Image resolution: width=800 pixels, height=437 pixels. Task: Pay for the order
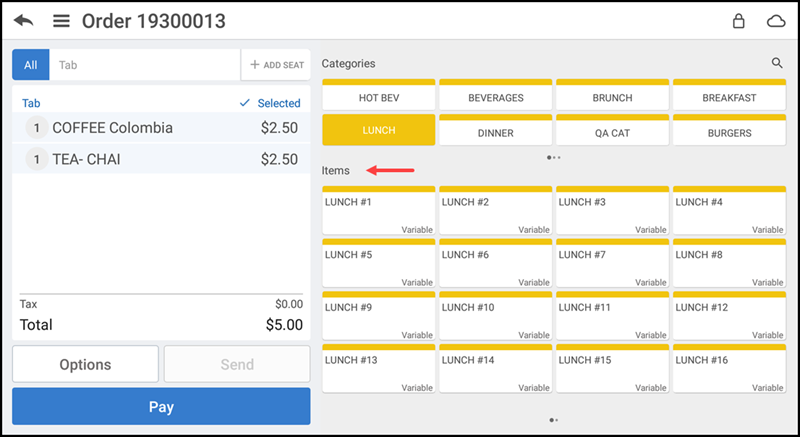pos(161,406)
